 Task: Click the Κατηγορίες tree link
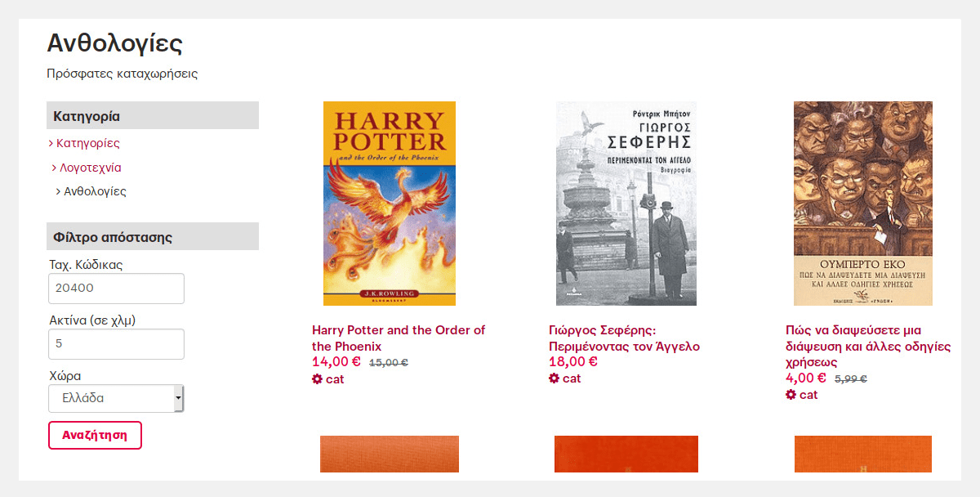(x=88, y=143)
